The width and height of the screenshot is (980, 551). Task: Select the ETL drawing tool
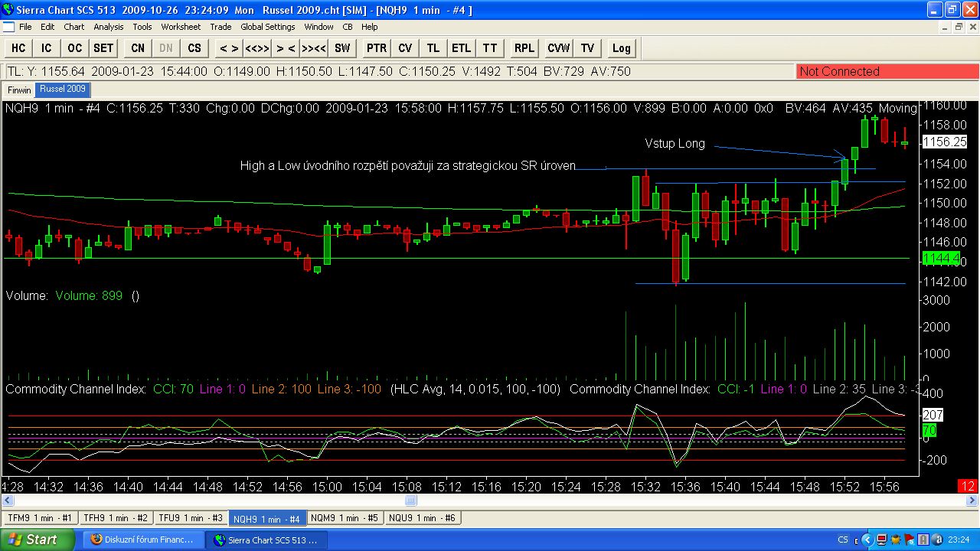point(462,48)
